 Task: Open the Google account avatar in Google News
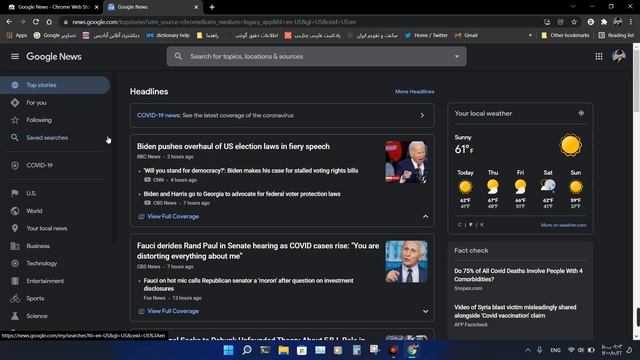click(x=619, y=56)
